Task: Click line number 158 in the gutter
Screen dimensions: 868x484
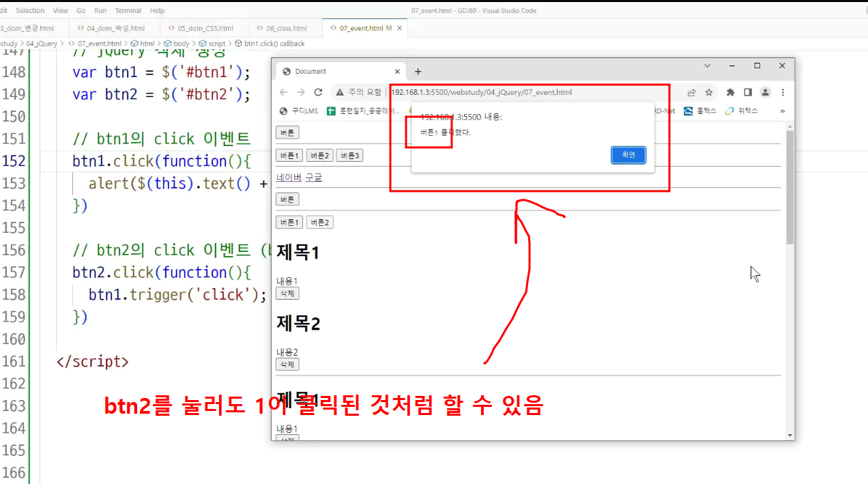Action: [14, 295]
